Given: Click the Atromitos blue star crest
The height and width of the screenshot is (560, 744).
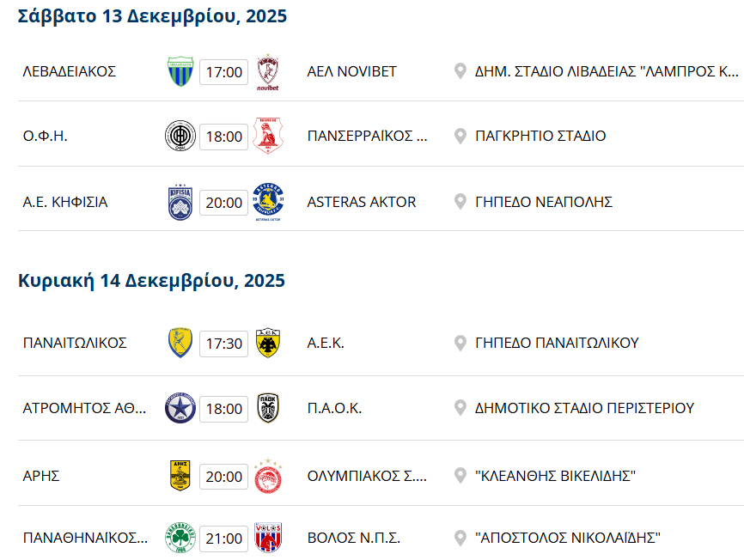Looking at the screenshot, I should tap(180, 408).
